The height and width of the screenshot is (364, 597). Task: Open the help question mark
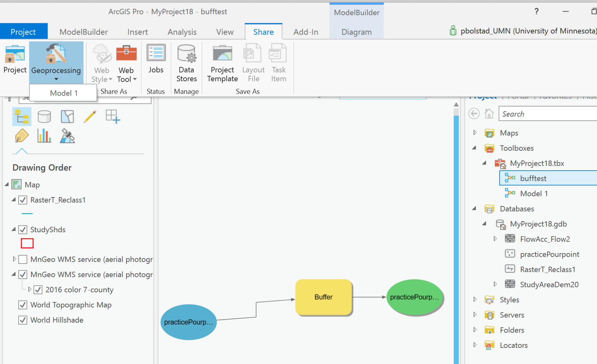point(537,11)
